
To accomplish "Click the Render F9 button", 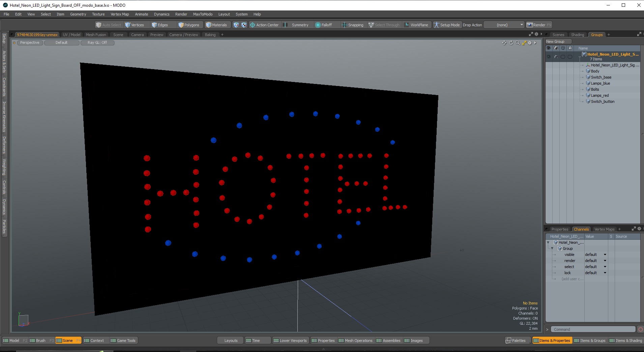I will pyautogui.click(x=539, y=25).
